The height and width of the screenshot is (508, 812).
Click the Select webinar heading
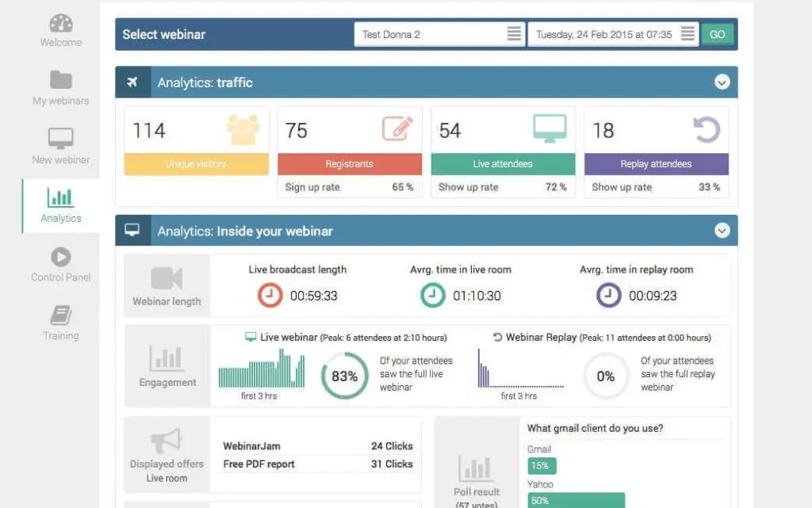click(x=163, y=34)
